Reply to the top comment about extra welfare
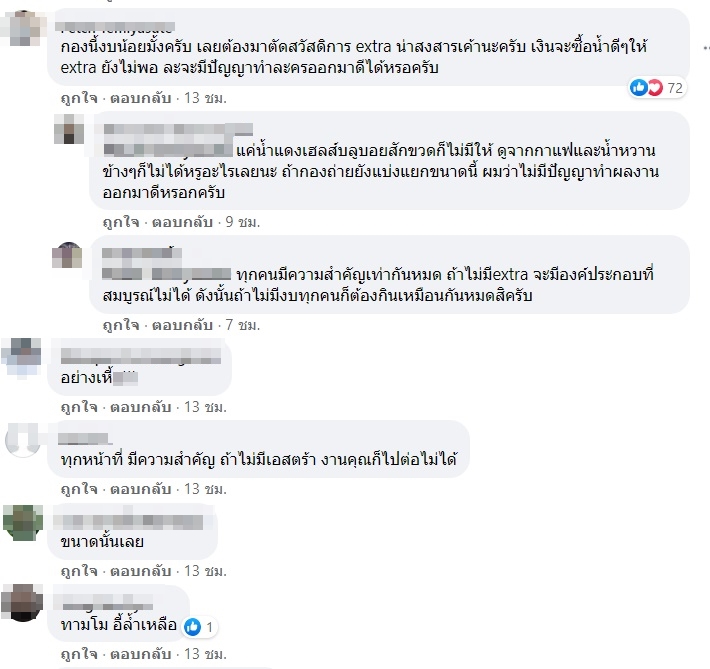This screenshot has height=669, width=710. click(x=141, y=98)
